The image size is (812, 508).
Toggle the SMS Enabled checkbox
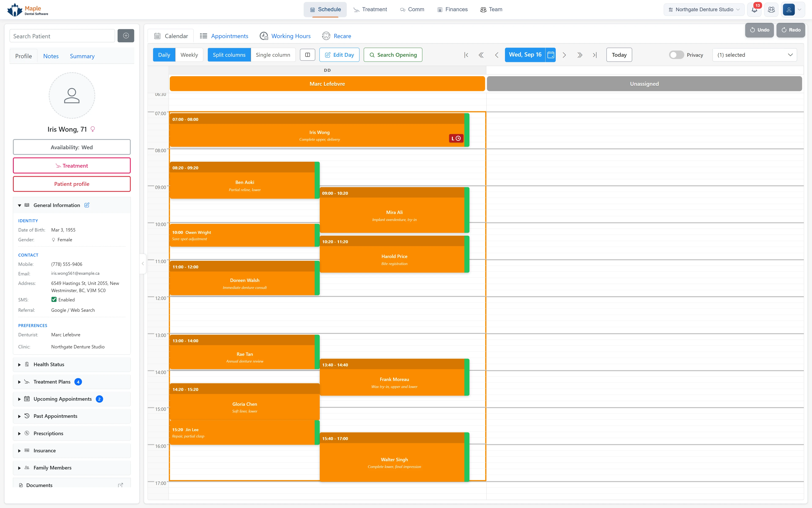coord(54,299)
